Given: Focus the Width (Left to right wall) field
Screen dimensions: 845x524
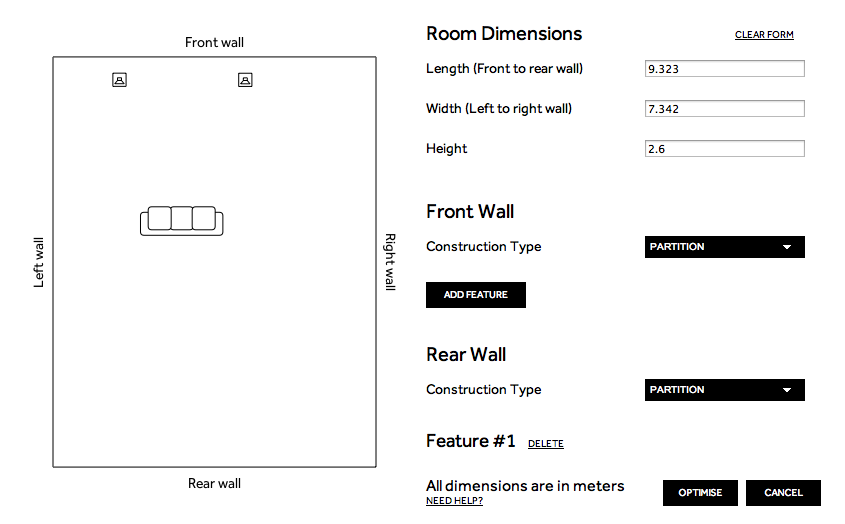Looking at the screenshot, I should point(724,109).
